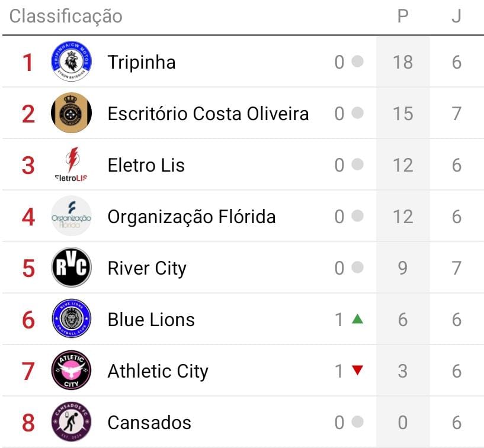Click Blue Lions green up arrow
The height and width of the screenshot is (448, 484).
pyautogui.click(x=357, y=319)
